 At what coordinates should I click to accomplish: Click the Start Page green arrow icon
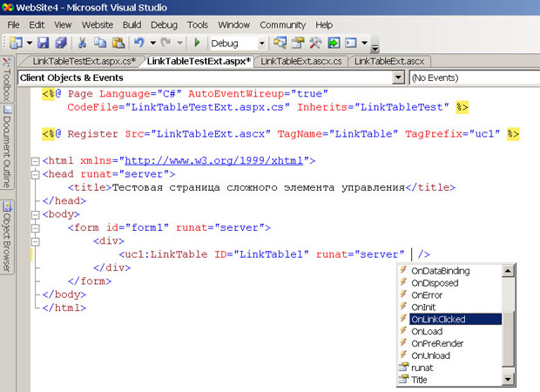click(x=334, y=43)
